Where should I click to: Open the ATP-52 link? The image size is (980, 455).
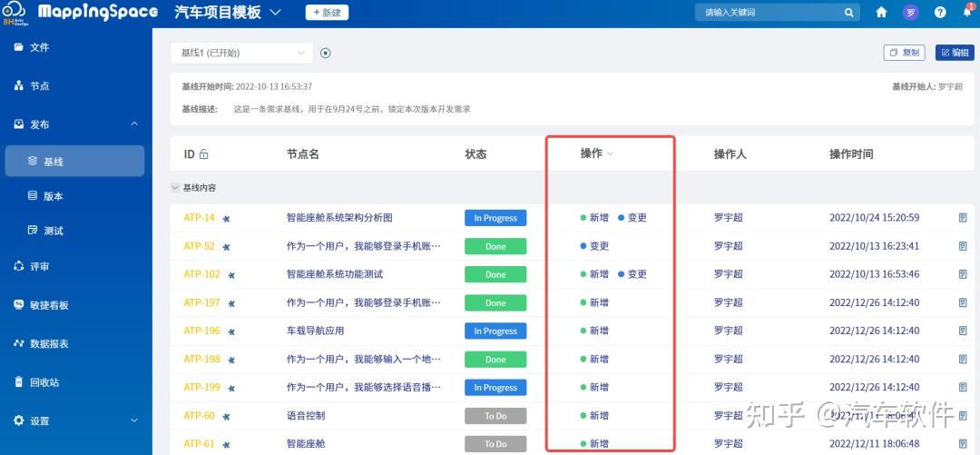pos(199,246)
